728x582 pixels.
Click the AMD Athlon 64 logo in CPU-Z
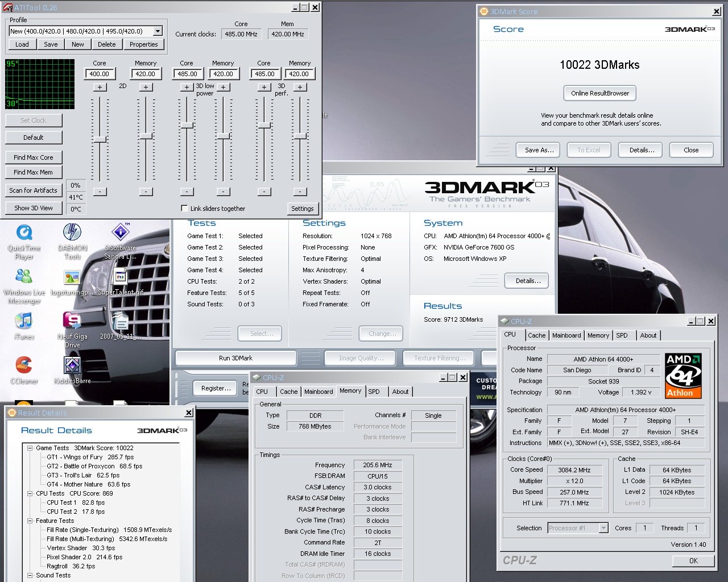[x=683, y=376]
